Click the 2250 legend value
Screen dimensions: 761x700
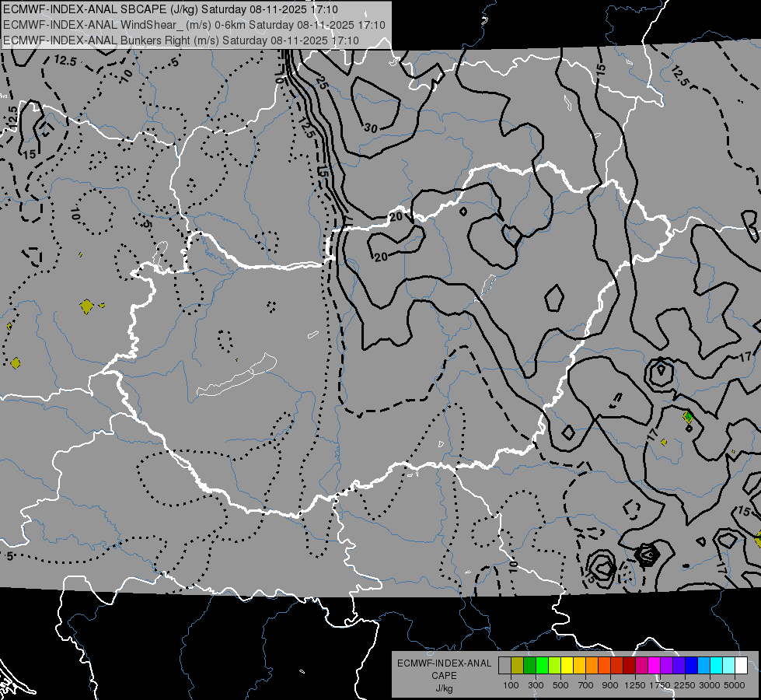click(x=685, y=685)
